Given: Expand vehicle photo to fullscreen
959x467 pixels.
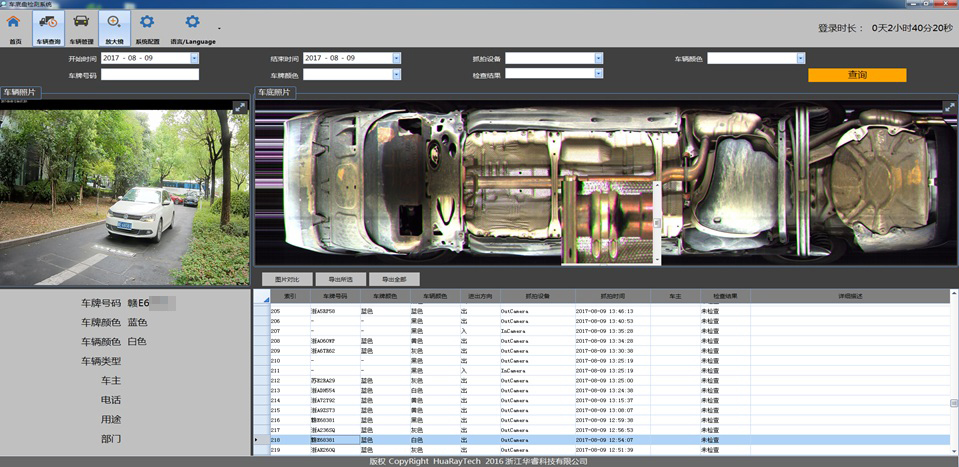Looking at the screenshot, I should pyautogui.click(x=239, y=107).
